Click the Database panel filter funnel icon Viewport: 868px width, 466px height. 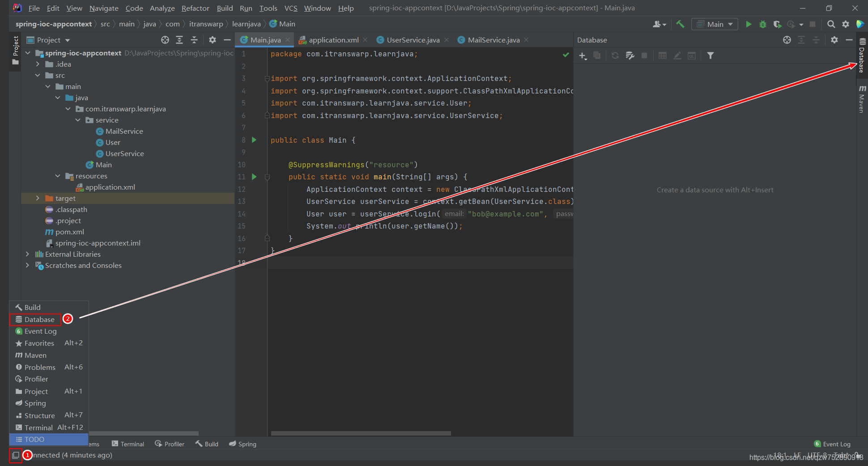[x=710, y=55]
